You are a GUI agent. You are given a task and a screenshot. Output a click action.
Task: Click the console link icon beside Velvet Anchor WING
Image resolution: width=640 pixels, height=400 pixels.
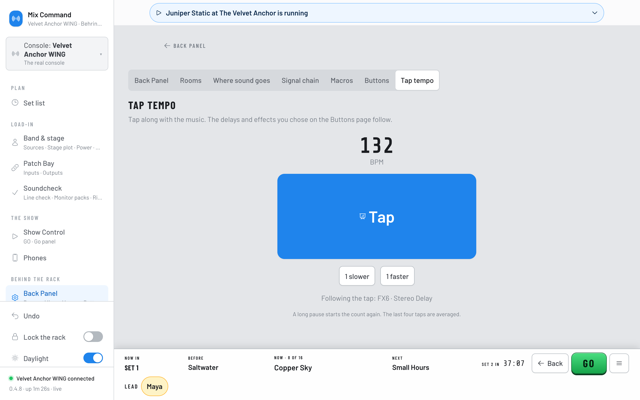tap(16, 54)
